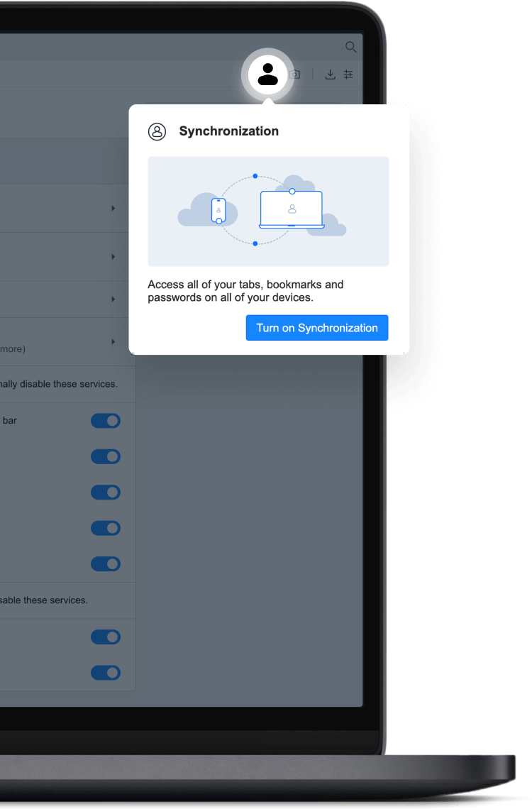
Task: Expand the topmost settings row arrow
Action: click(113, 209)
